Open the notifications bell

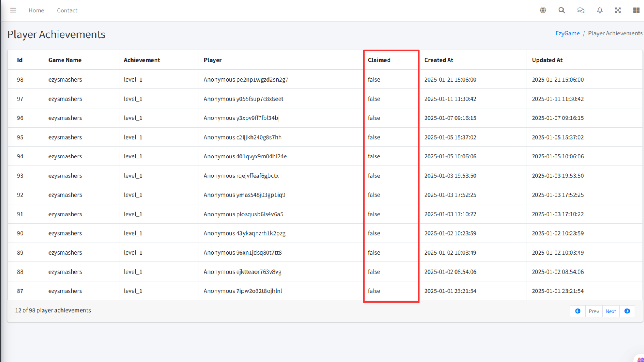(x=600, y=10)
